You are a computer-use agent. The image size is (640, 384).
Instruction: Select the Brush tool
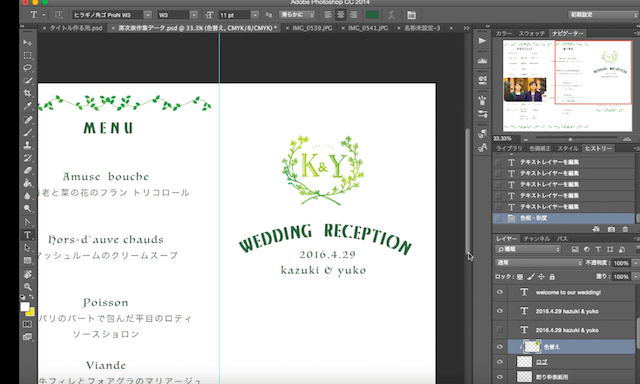click(27, 133)
